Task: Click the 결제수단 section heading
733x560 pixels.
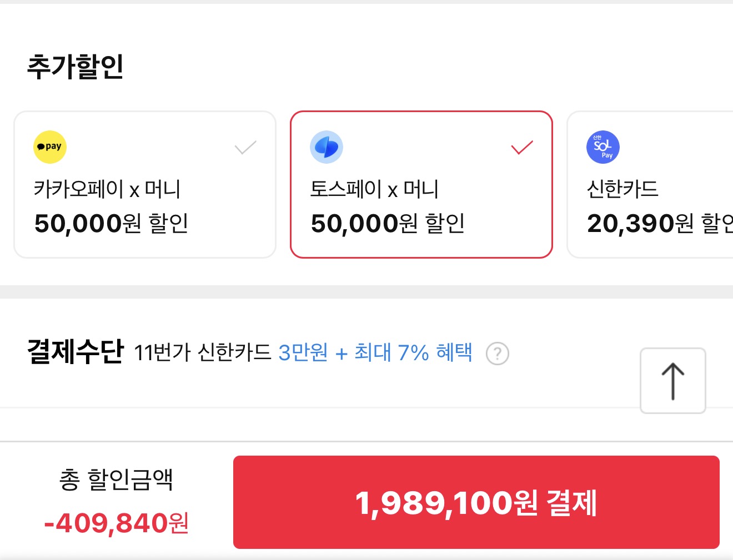Action: 76,351
